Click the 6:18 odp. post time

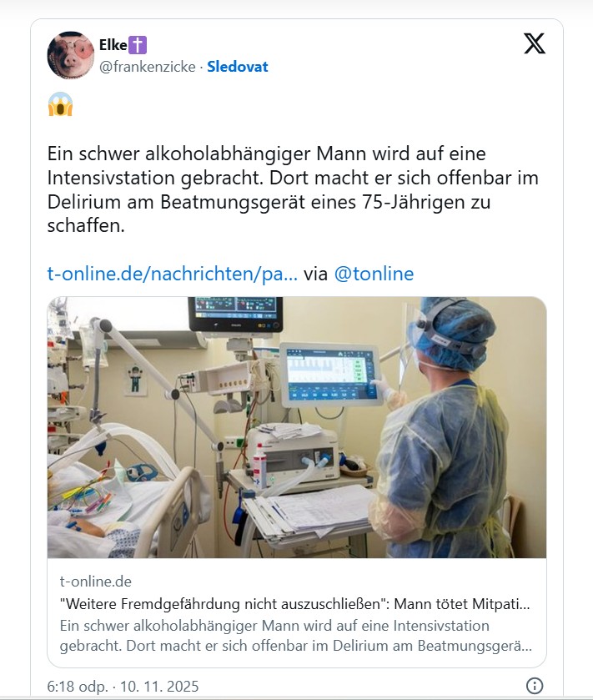tap(78, 687)
